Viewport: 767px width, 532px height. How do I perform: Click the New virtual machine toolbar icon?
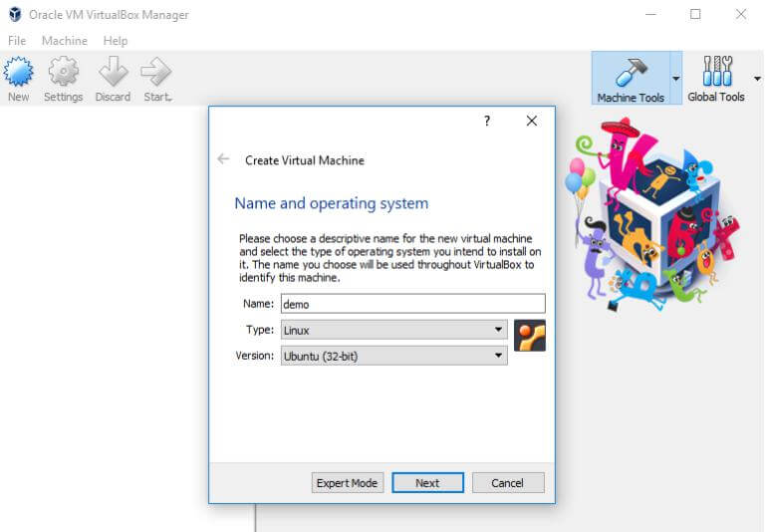[19, 79]
